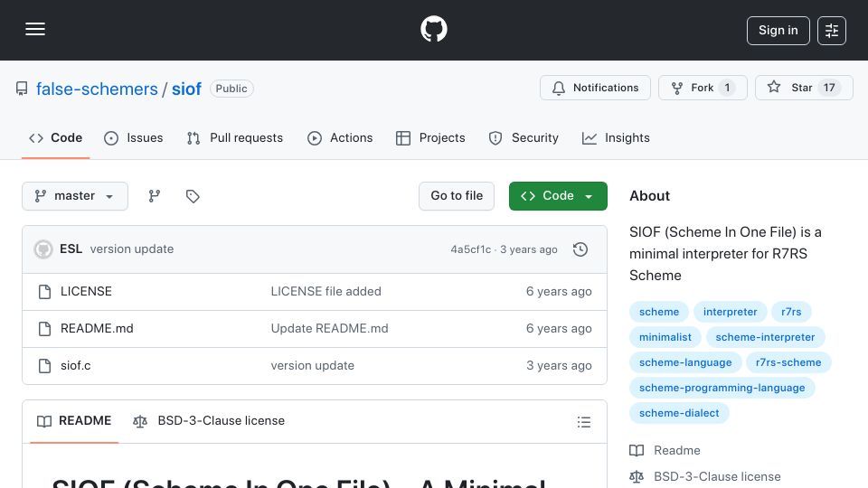Click the LICENSE file icon

pos(44,292)
